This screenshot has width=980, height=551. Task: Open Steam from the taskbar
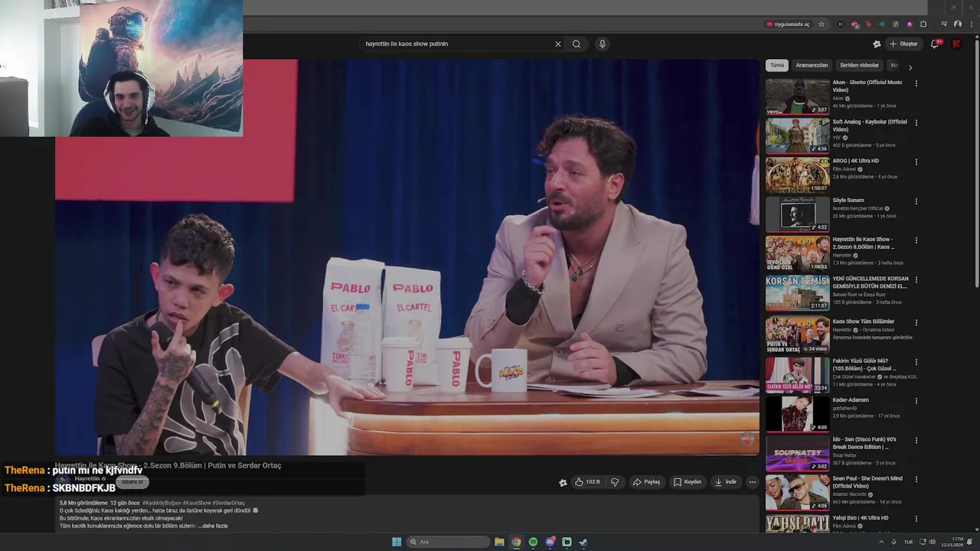point(583,542)
